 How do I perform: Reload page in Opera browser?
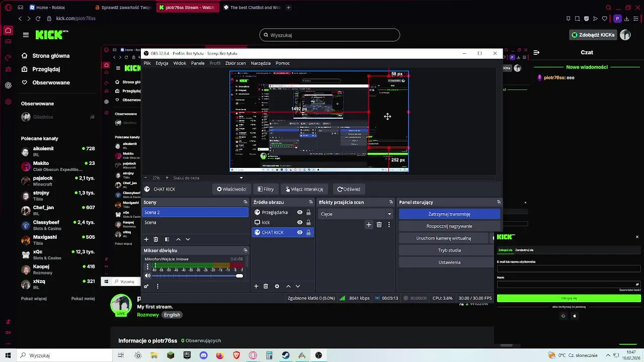[x=38, y=19]
